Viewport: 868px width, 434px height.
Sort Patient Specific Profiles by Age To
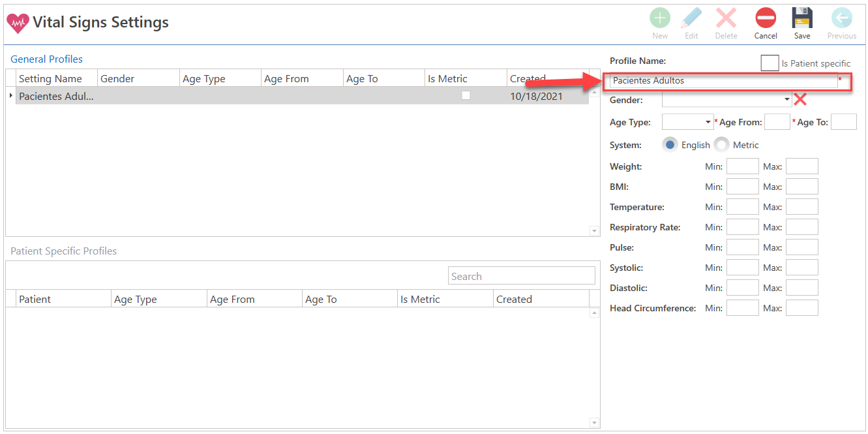[350, 299]
